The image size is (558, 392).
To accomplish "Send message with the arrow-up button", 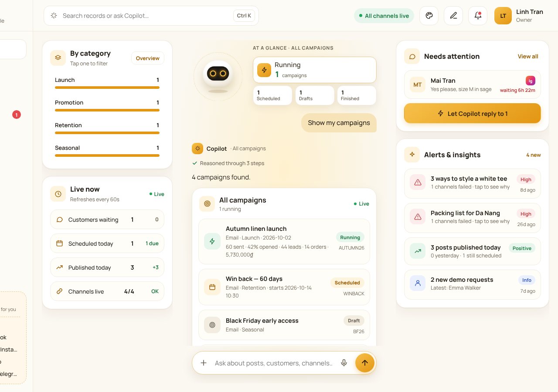I will click(365, 363).
